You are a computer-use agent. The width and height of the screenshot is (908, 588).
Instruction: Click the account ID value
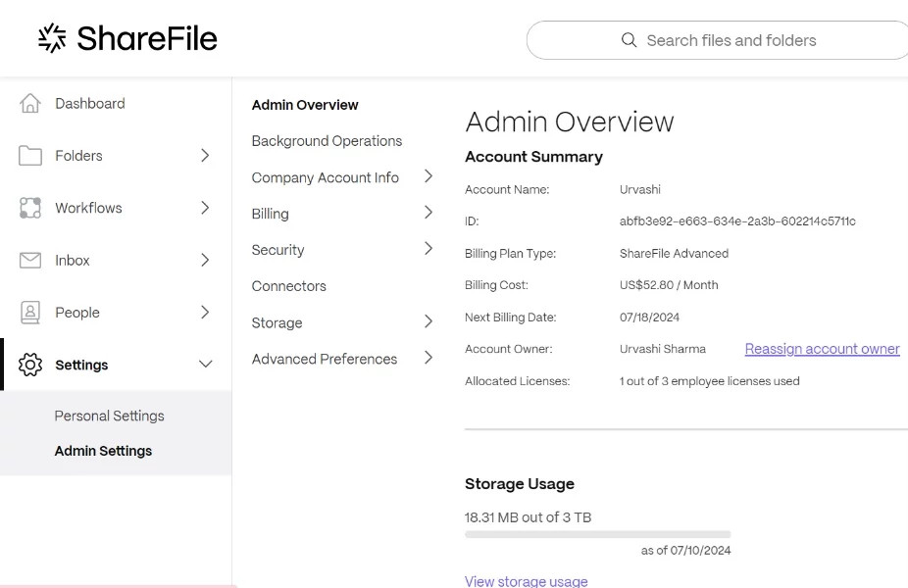pyautogui.click(x=737, y=221)
